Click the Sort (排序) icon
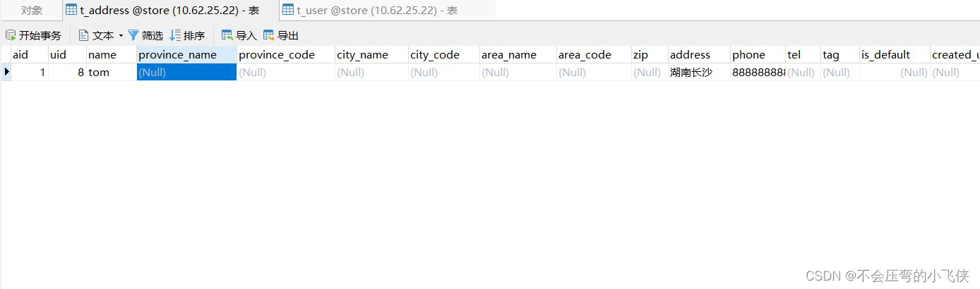Viewport: 980px width, 289px height. click(176, 35)
